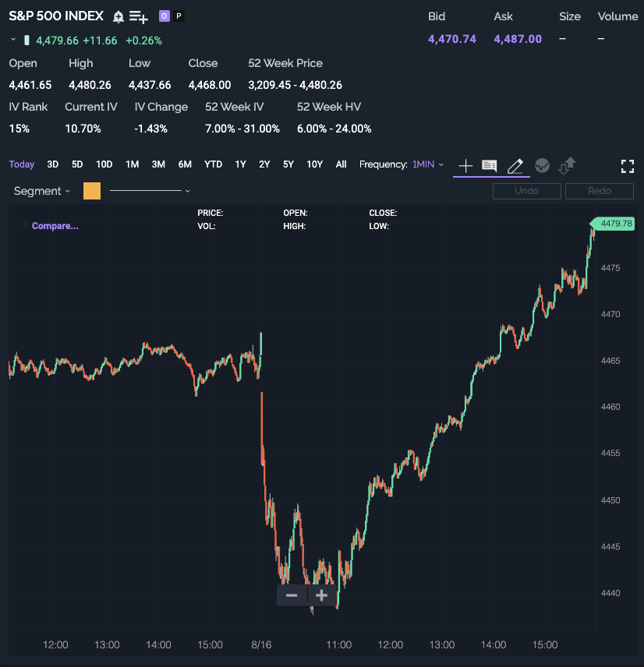Screen dimensions: 644x667
Task: Add symbol to watchlist icon
Action: pos(138,17)
